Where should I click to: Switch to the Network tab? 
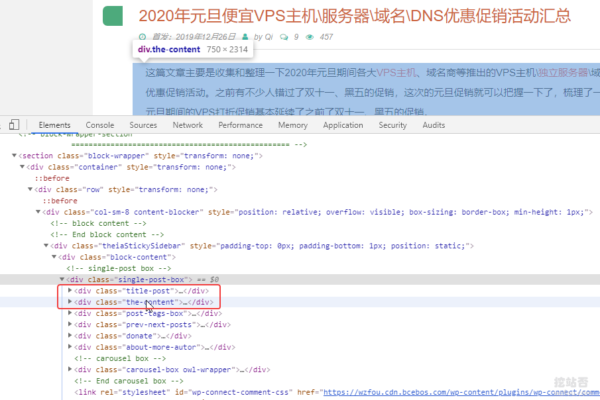coord(188,125)
